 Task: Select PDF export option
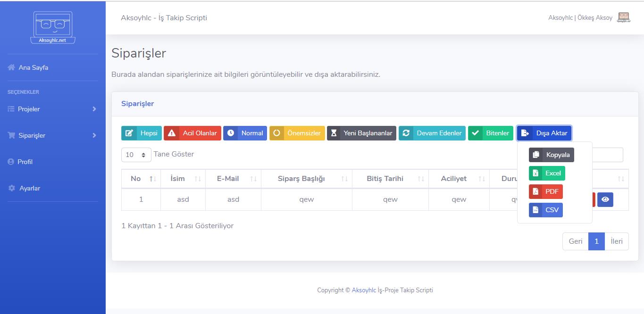546,191
